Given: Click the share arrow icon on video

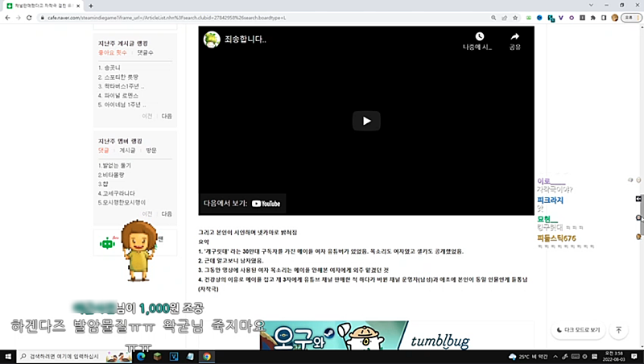Looking at the screenshot, I should pyautogui.click(x=514, y=36).
